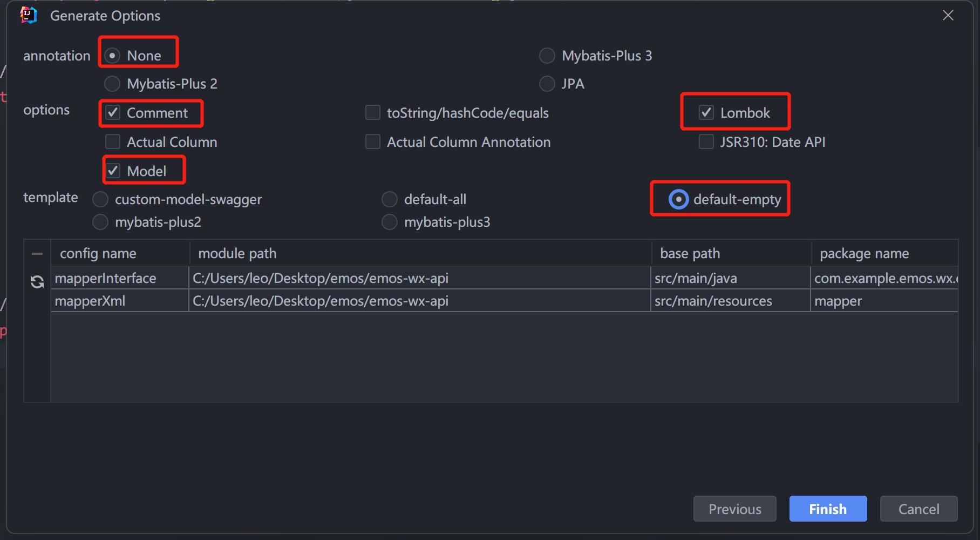Click the IntelliJ logo in the title bar
Image resolution: width=980 pixels, height=540 pixels.
(29, 16)
